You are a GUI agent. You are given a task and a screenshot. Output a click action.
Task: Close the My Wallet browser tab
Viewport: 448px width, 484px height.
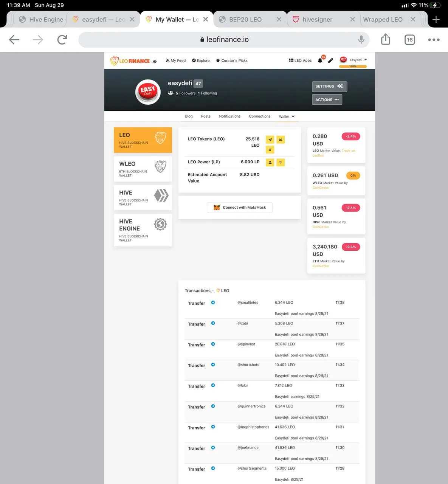click(205, 19)
